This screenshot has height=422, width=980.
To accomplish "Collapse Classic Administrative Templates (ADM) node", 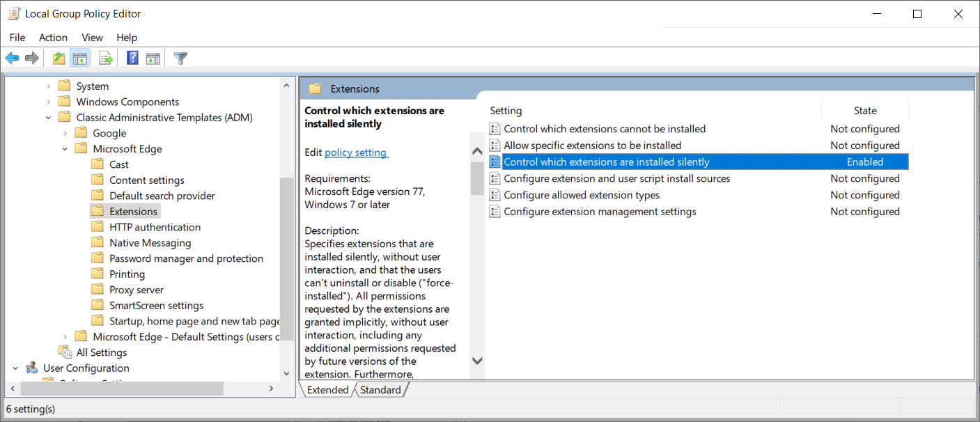I will click(49, 118).
